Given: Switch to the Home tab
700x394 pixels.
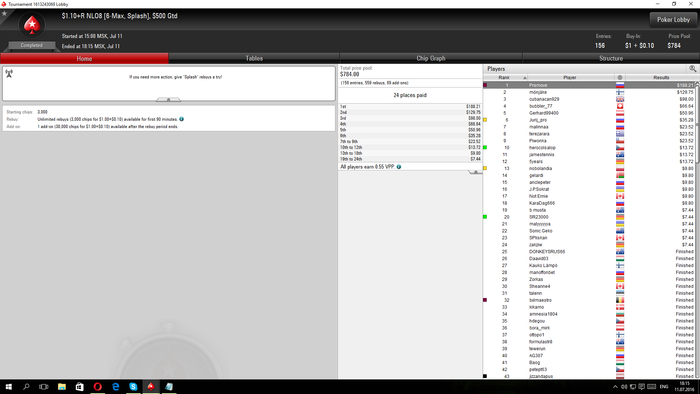Looking at the screenshot, I should click(x=84, y=58).
